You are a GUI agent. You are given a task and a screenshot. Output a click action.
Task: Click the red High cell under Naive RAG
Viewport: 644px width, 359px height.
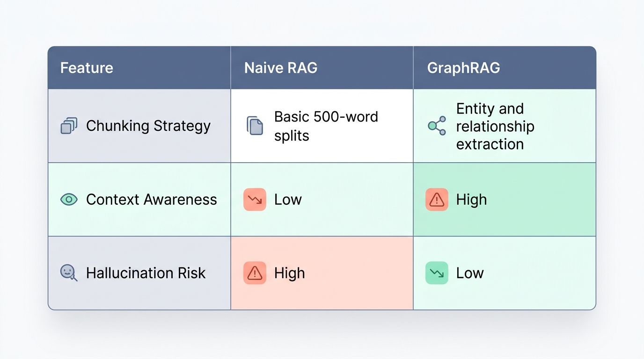coord(322,273)
